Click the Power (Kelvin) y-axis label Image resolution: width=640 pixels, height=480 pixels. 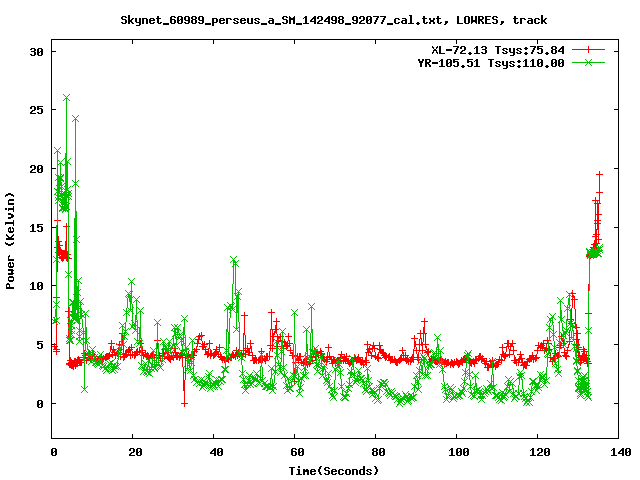click(11, 244)
